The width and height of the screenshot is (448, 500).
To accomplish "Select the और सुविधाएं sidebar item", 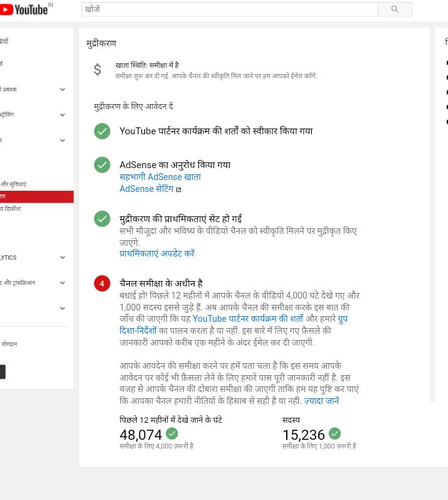I will tap(13, 184).
